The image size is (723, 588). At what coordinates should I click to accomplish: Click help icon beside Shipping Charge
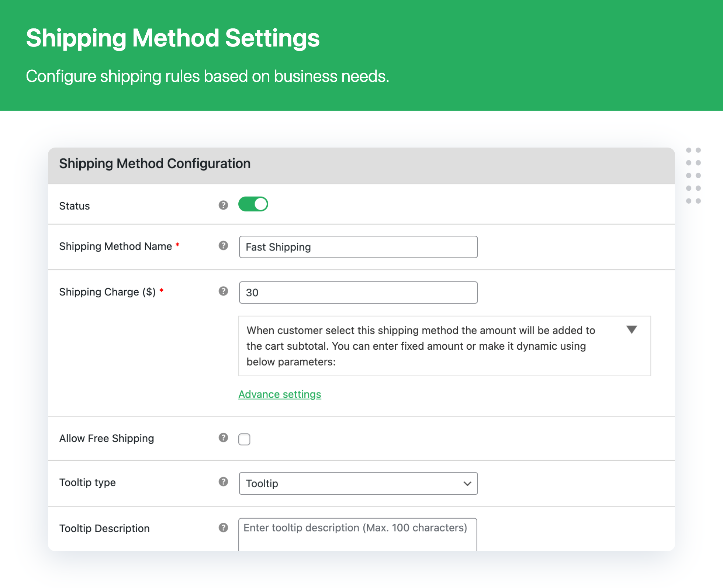(223, 291)
